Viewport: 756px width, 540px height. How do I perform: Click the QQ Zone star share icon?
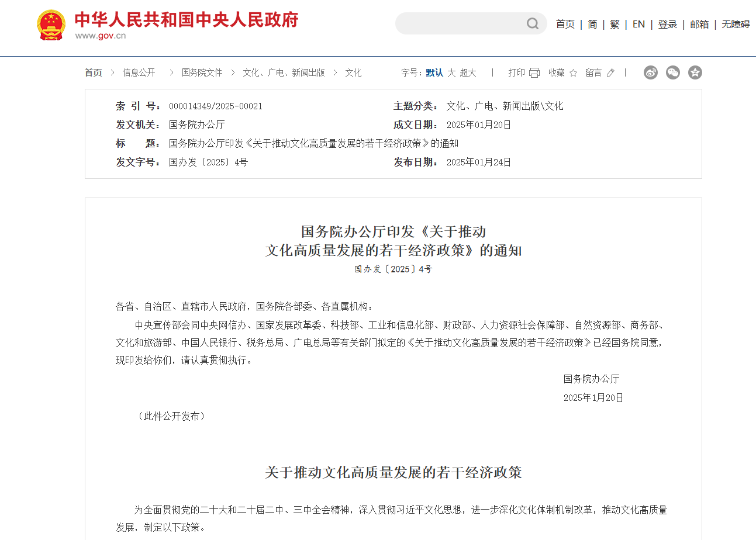pos(695,72)
